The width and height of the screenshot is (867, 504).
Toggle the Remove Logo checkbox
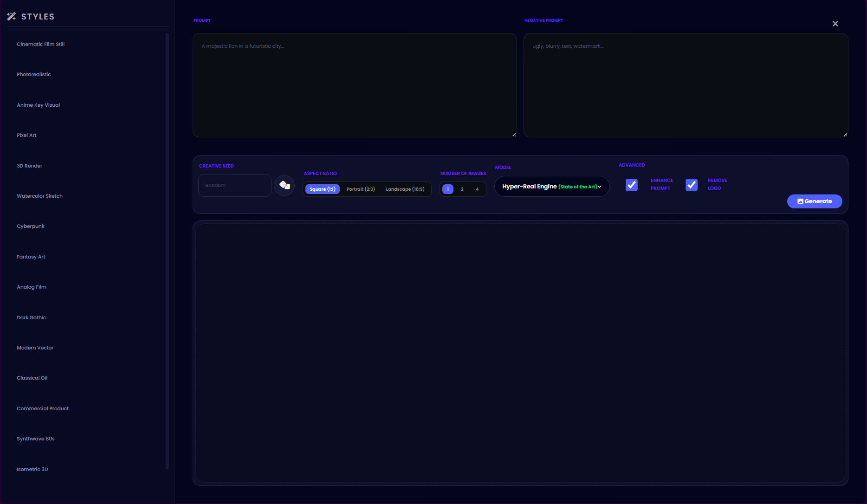click(691, 185)
